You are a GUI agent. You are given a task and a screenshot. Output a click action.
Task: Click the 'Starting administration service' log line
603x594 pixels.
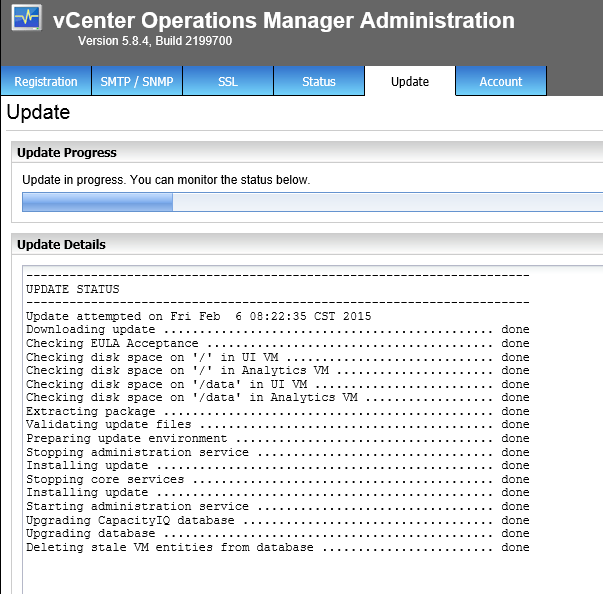click(x=278, y=506)
